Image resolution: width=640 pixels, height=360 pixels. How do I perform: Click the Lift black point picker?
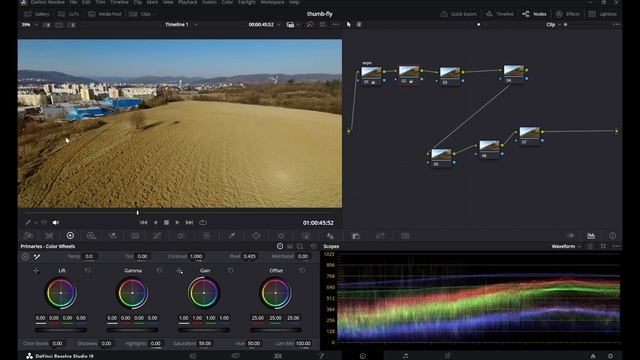(36, 271)
